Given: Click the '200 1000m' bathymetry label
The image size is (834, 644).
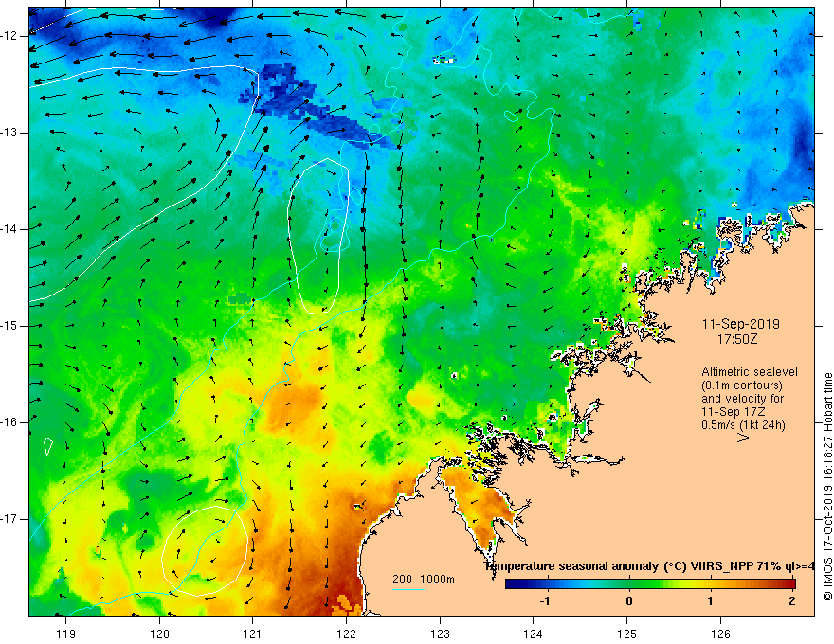Looking at the screenshot, I should (424, 580).
